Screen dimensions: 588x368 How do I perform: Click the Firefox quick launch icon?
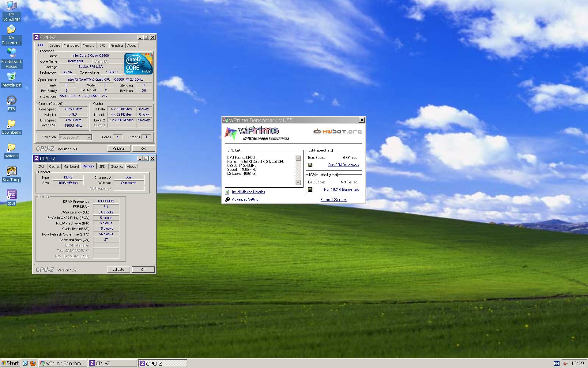(33, 363)
